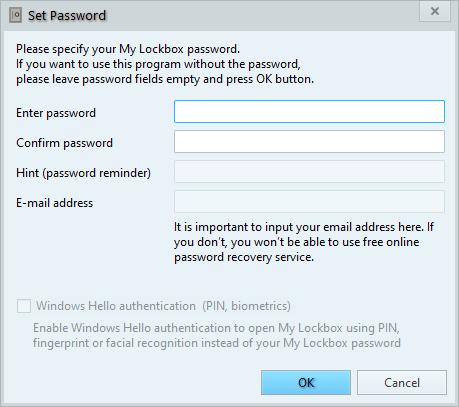The image size is (459, 407).
Task: Click the "Please specify your My Lockbox password" line
Action: pos(128,49)
